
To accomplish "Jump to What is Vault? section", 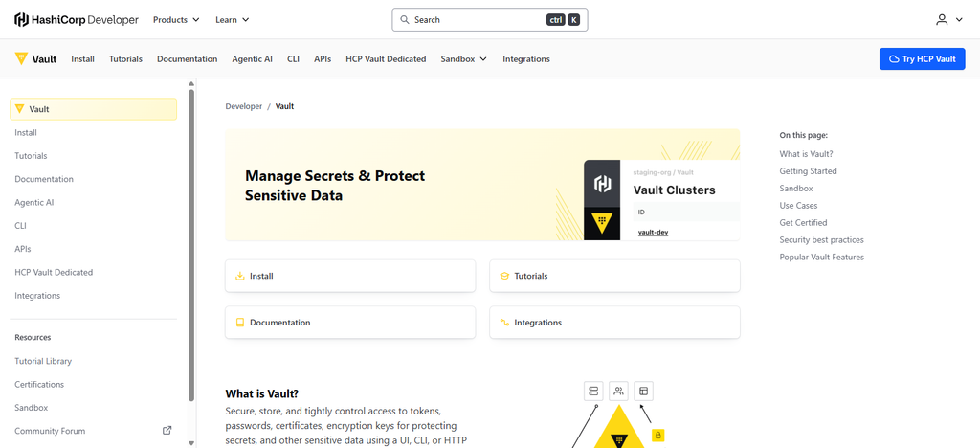I will click(x=806, y=154).
